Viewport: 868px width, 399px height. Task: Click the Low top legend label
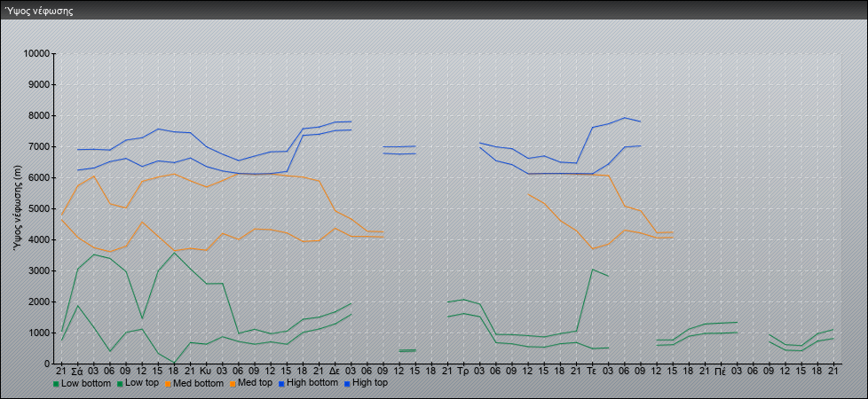point(140,383)
